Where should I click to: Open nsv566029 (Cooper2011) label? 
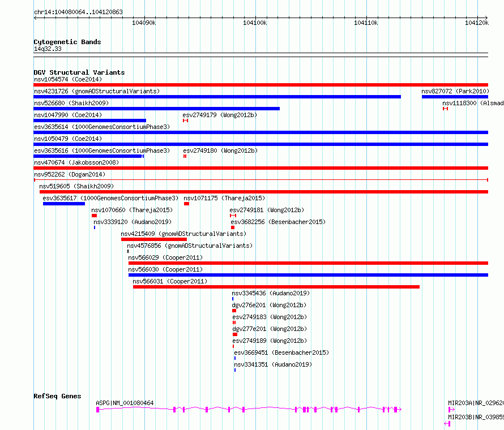(x=165, y=257)
